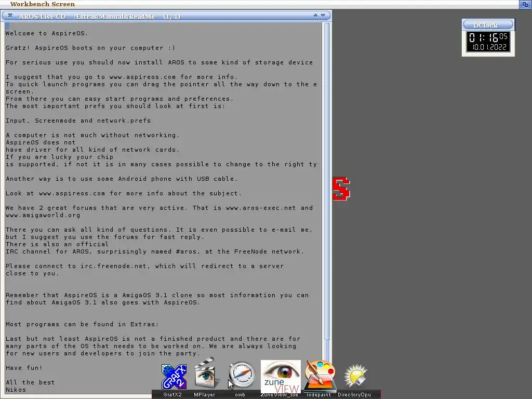Click 'close to you.' line
This screenshot has width=532, height=399.
pyautogui.click(x=32, y=273)
